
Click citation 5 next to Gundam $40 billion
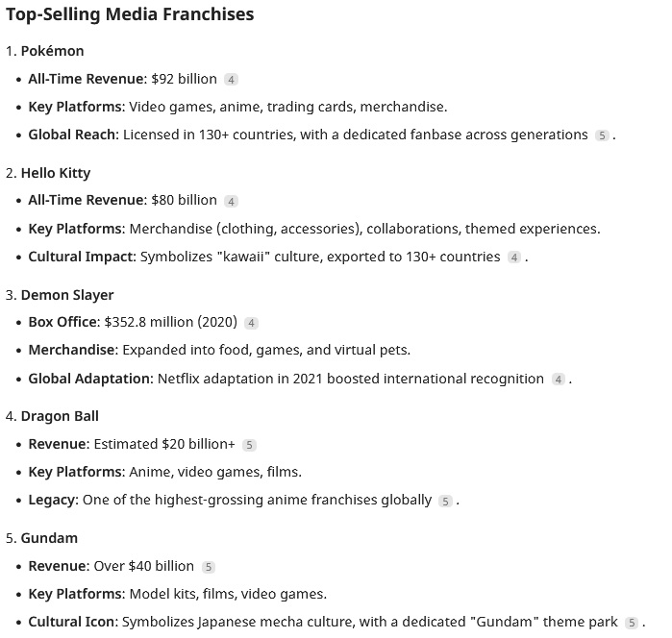coord(209,567)
